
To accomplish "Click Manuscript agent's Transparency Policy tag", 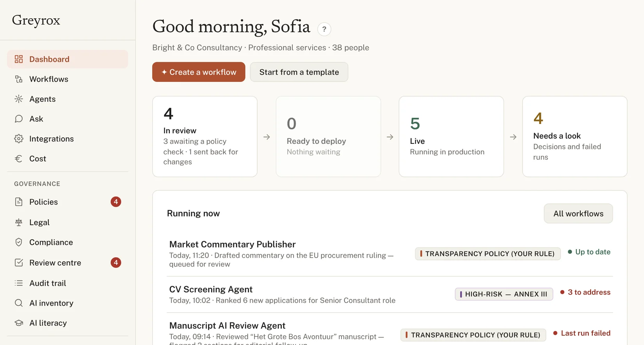I will click(473, 335).
